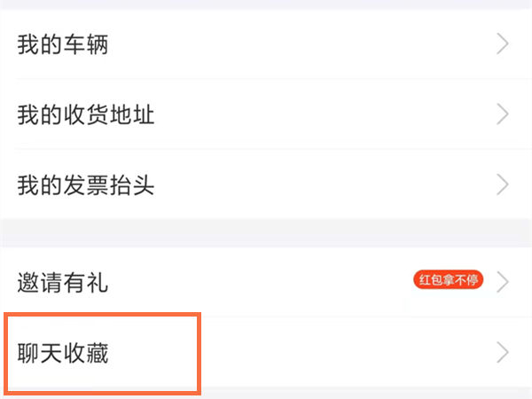Select the 我的发票抬头 list item

pyautogui.click(x=266, y=184)
